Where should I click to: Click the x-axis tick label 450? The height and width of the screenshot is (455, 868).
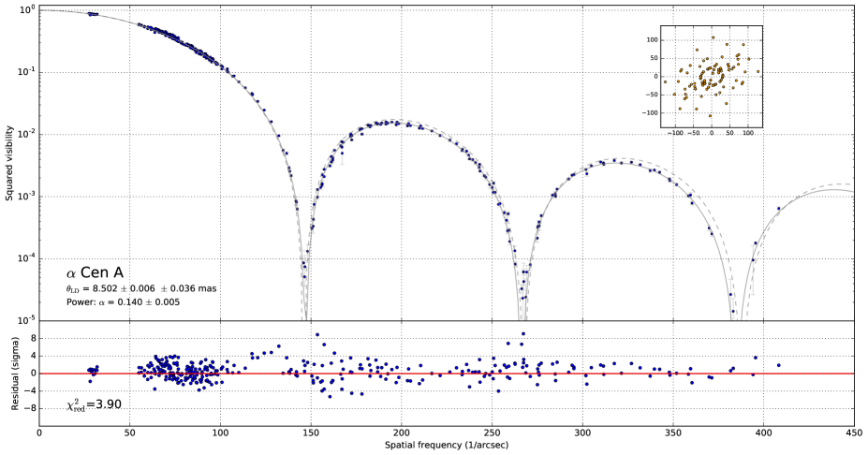click(x=854, y=433)
